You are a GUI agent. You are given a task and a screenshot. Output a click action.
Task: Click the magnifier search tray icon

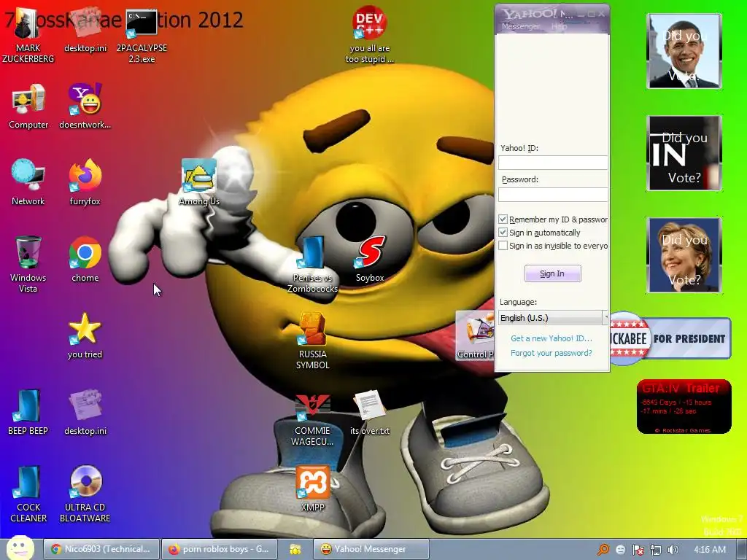(x=603, y=550)
